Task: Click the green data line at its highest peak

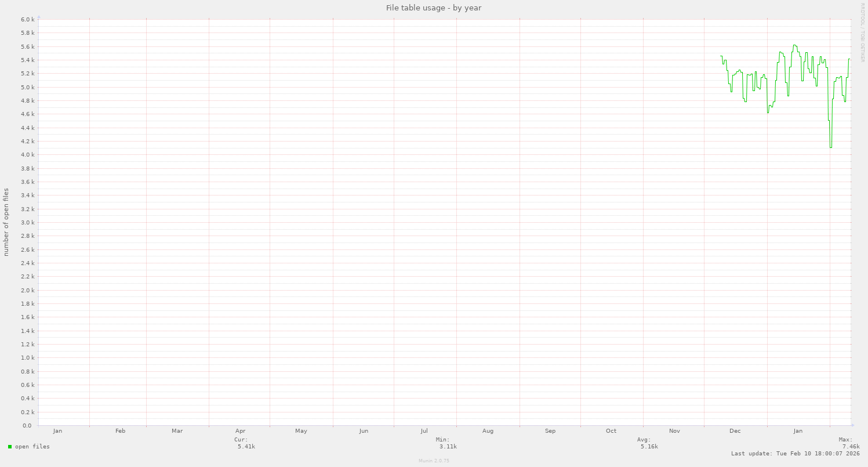Action: click(794, 45)
